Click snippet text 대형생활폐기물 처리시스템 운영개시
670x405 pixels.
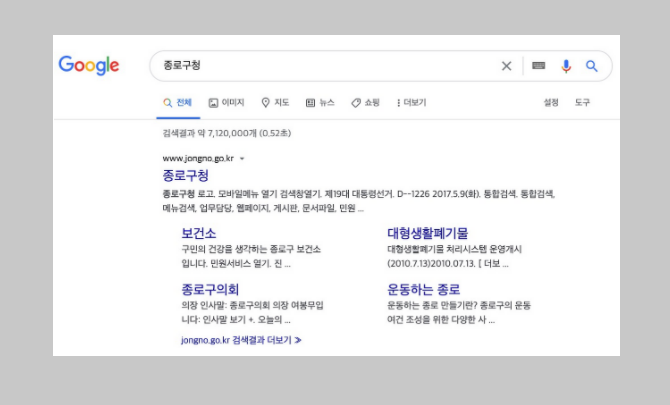pos(455,249)
